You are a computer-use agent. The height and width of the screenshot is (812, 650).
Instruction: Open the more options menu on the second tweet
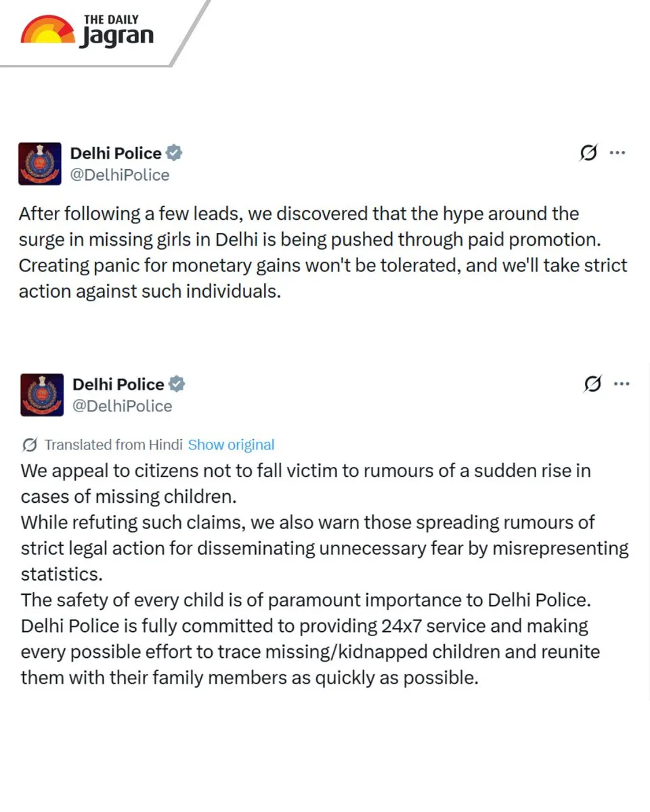tap(622, 384)
